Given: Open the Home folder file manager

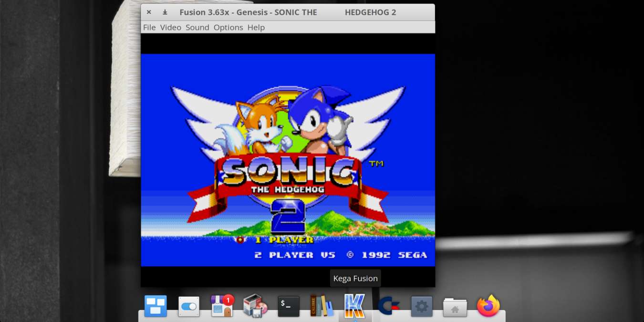Looking at the screenshot, I should (x=455, y=307).
